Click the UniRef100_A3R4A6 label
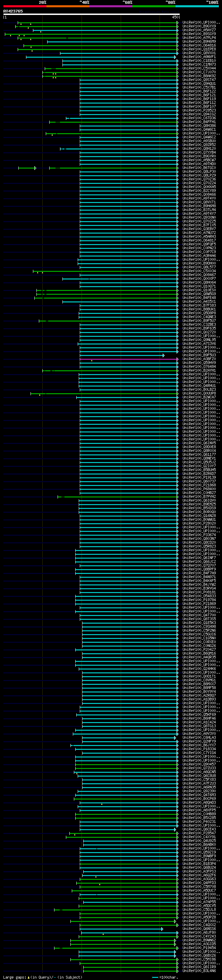This screenshot has width=222, height=980. (199, 256)
